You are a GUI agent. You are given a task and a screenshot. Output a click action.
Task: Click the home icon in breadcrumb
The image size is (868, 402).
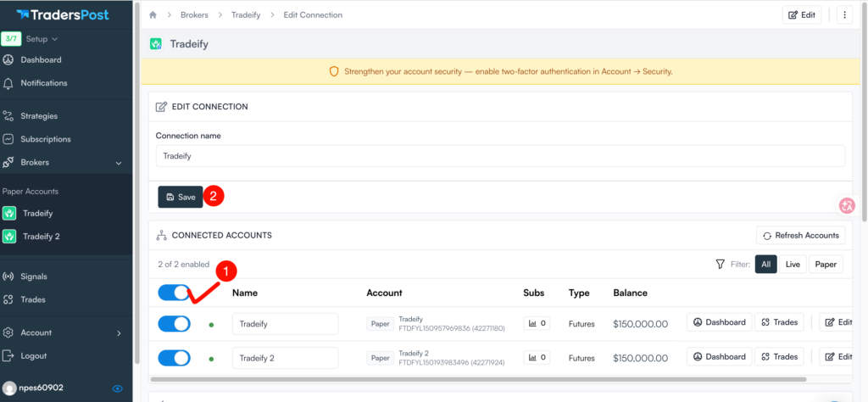[x=153, y=15]
